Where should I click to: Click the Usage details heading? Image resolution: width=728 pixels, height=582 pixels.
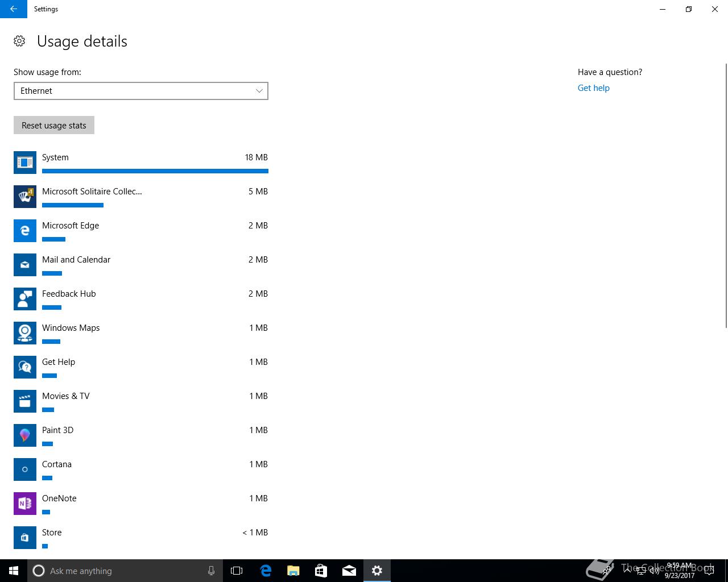[82, 41]
